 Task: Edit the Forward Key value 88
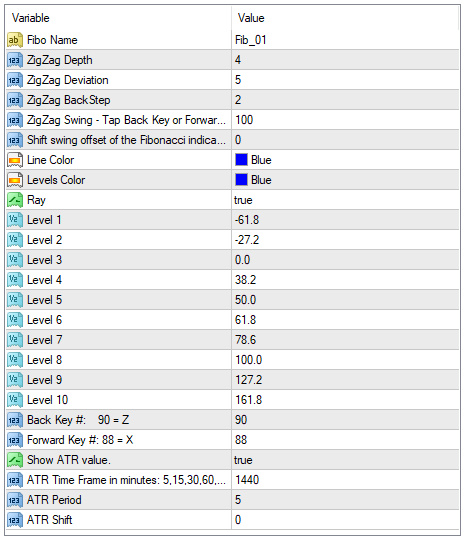(x=241, y=439)
